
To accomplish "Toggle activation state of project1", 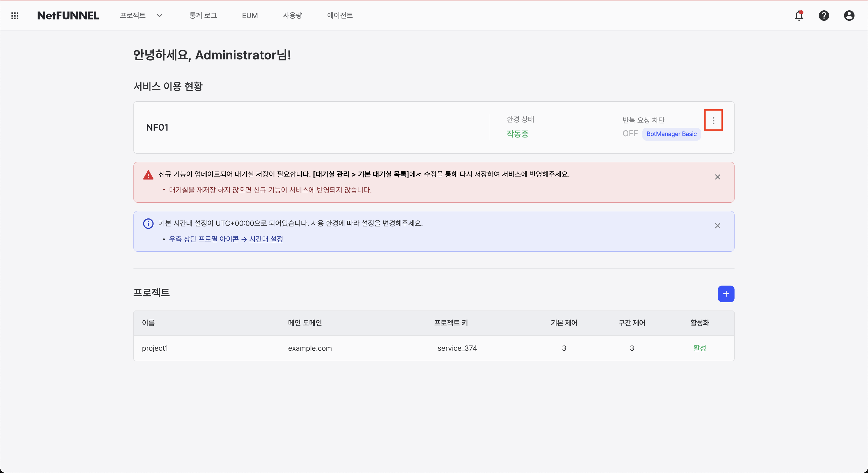I will [x=700, y=348].
